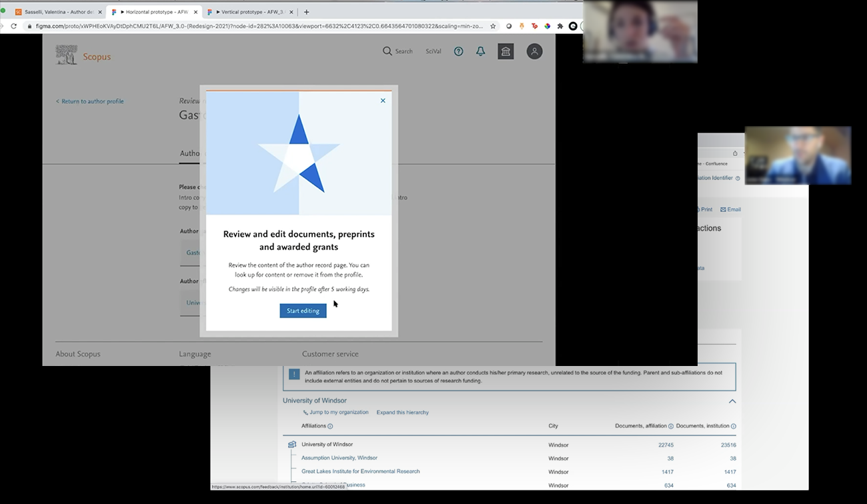
Task: Open Great Lakes Institute for Environmental Research
Action: click(x=361, y=471)
